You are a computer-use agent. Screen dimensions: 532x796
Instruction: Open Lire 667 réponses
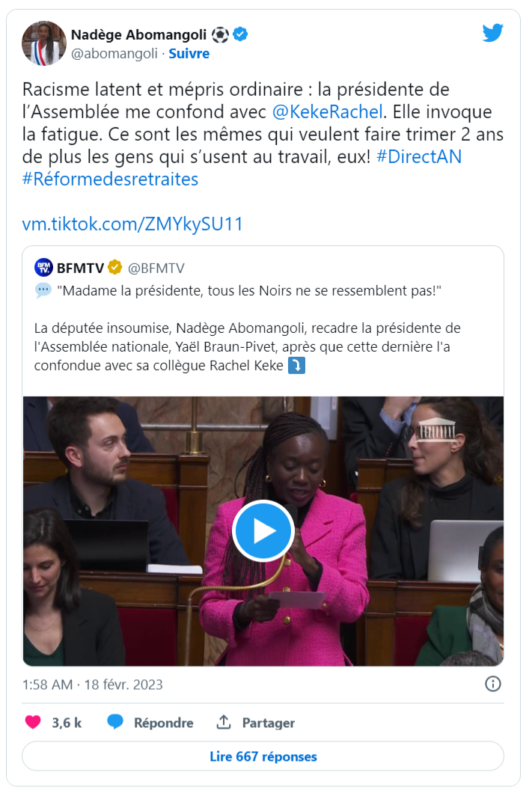(263, 756)
